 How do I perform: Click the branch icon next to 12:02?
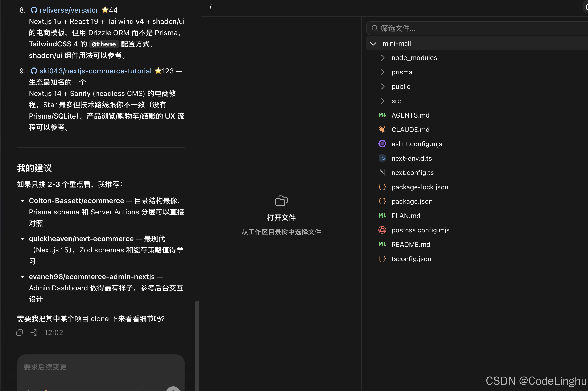coord(34,333)
